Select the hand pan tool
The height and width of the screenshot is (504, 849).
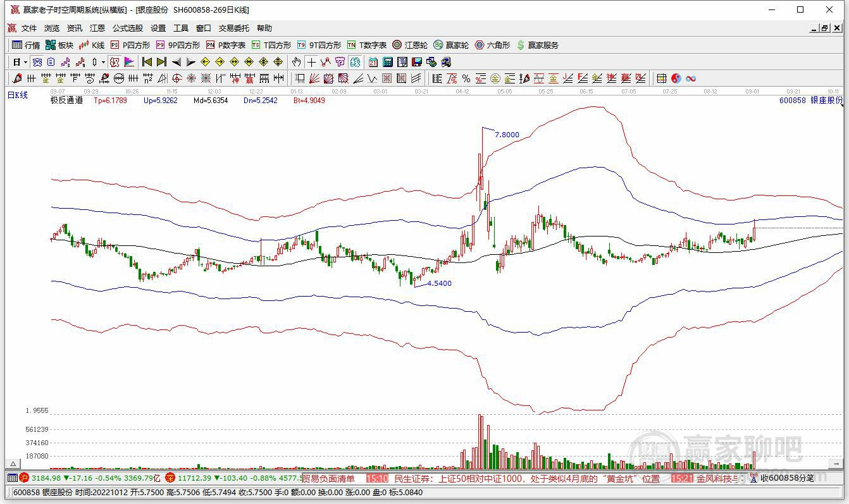click(x=296, y=62)
